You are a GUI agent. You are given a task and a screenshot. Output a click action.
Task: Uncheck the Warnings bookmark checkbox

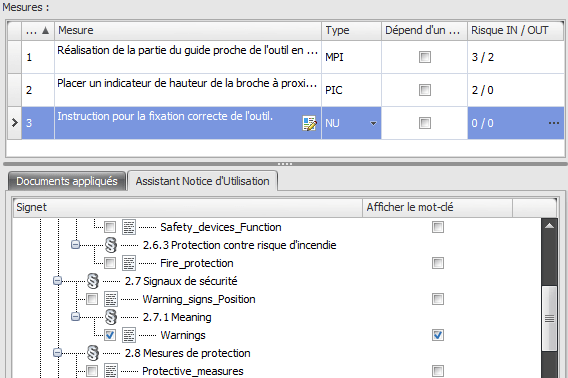110,335
